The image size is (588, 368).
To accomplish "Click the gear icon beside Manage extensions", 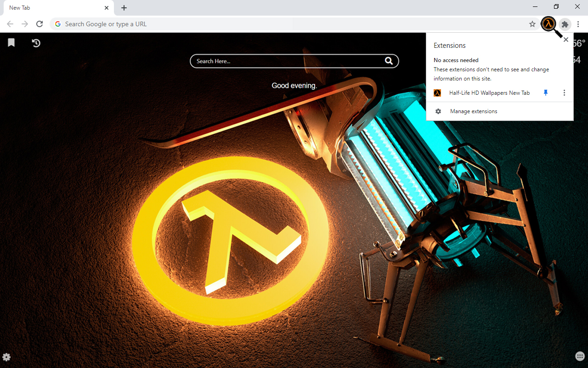I will coord(438,111).
